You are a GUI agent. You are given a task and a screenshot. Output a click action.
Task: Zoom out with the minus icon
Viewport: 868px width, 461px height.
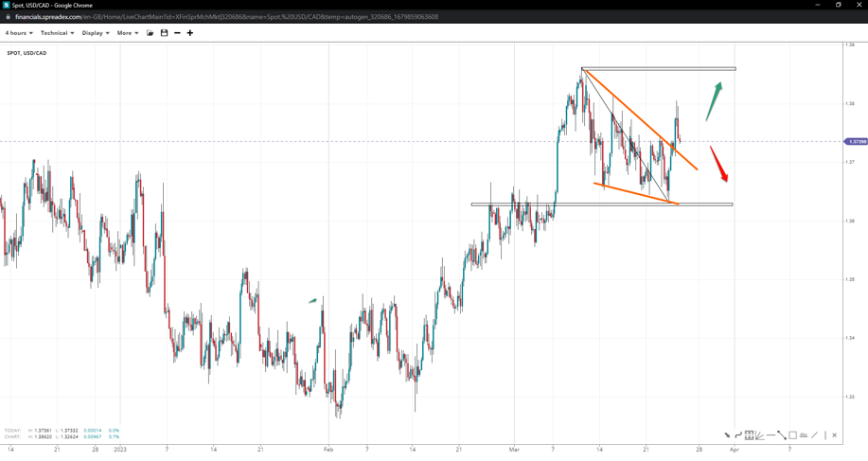(177, 33)
